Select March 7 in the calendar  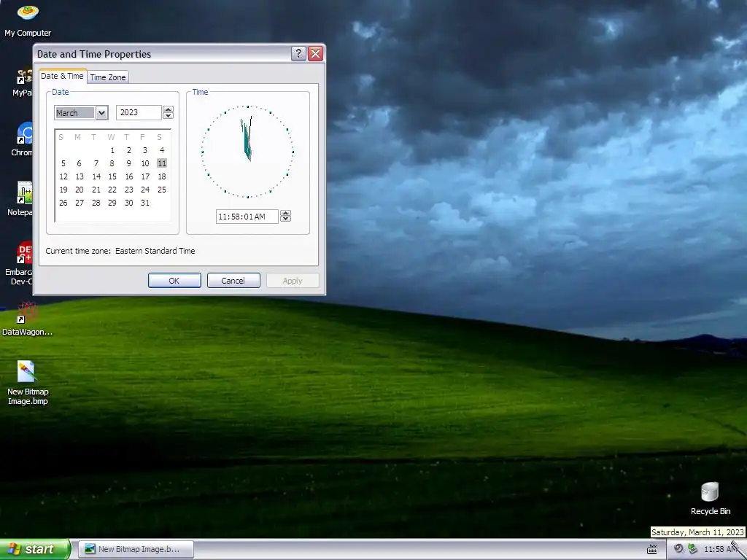click(96, 163)
